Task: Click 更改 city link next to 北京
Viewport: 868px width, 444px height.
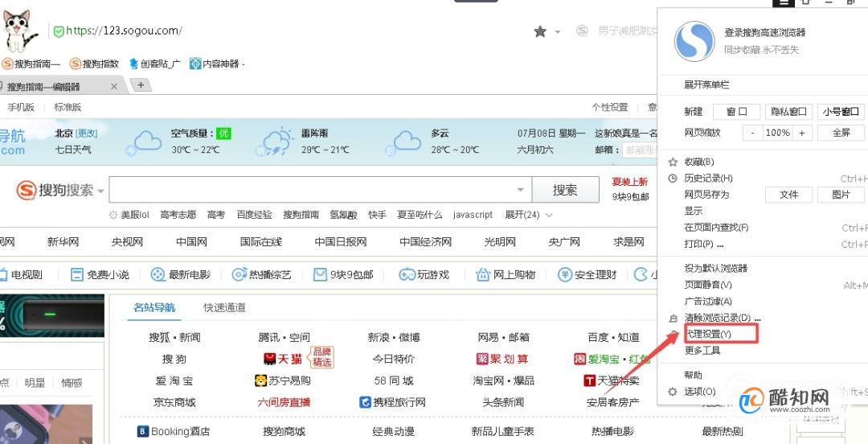Action: click(86, 134)
